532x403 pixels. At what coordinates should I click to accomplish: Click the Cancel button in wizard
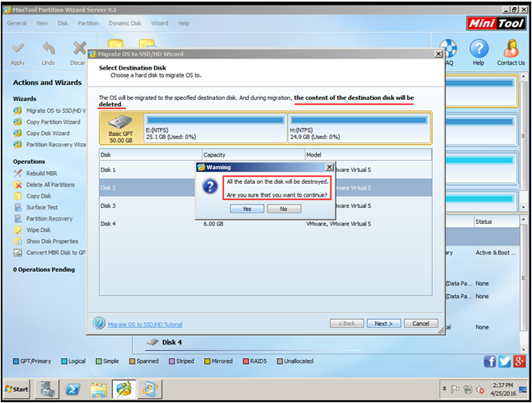(421, 324)
